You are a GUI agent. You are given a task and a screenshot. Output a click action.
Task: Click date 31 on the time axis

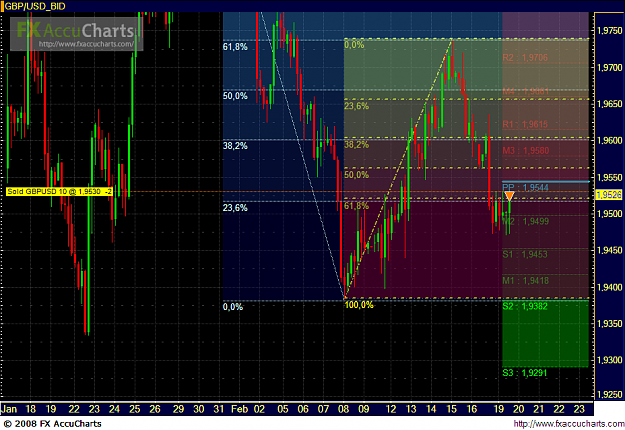pyautogui.click(x=218, y=409)
